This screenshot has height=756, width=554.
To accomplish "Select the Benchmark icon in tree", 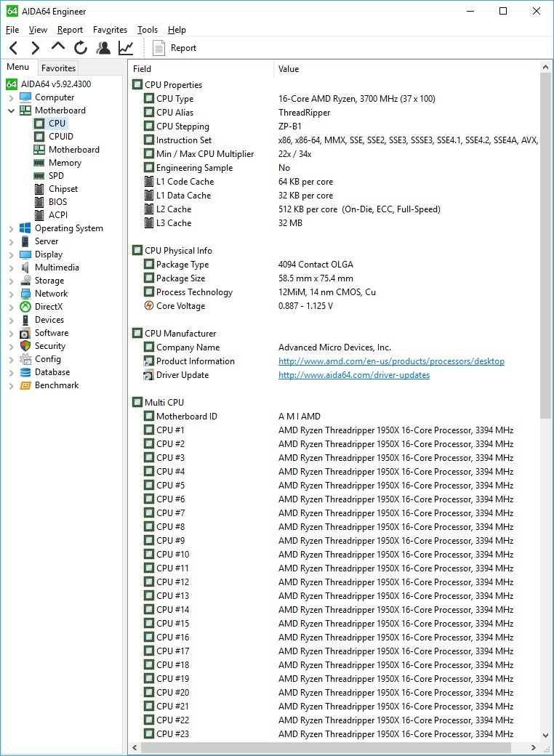I will 25,385.
